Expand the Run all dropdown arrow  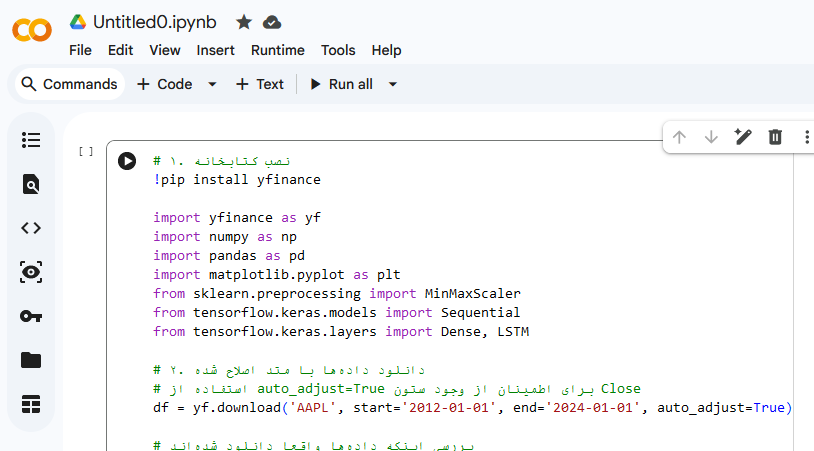(393, 84)
